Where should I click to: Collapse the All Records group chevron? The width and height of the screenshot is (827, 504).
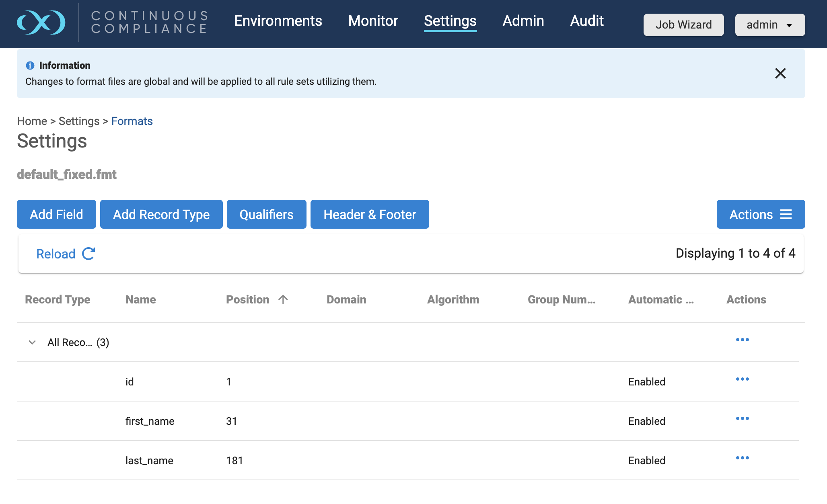tap(32, 342)
